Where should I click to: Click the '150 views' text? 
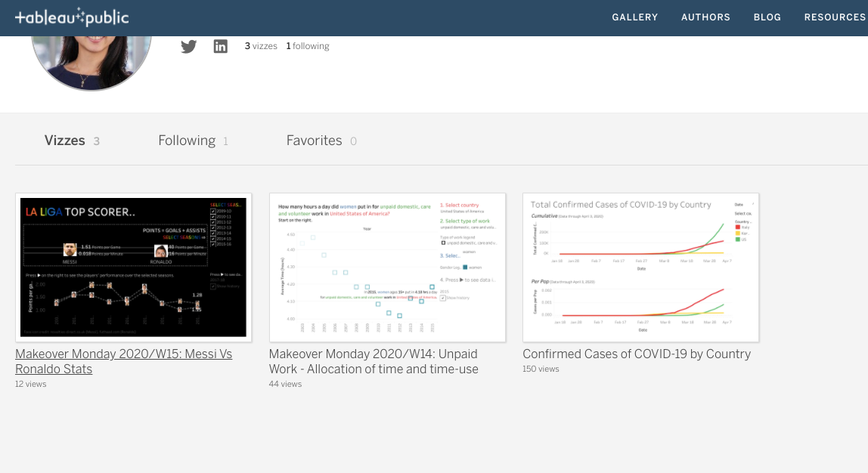click(x=541, y=369)
